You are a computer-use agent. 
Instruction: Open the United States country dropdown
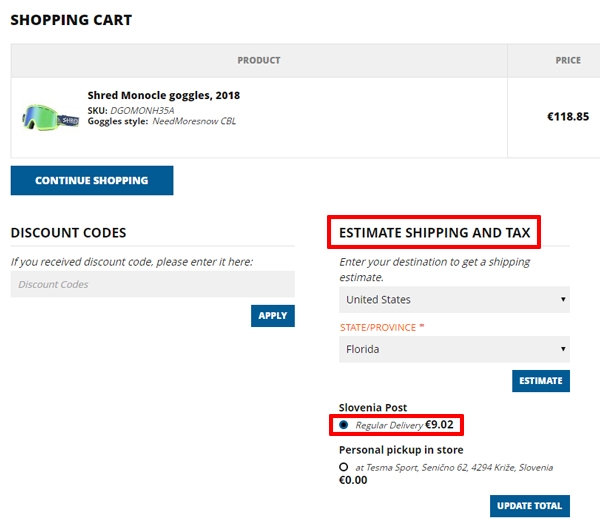click(x=454, y=300)
